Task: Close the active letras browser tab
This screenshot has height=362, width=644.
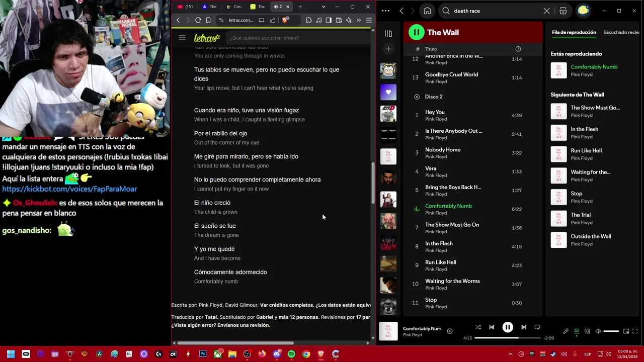Action: (288, 7)
